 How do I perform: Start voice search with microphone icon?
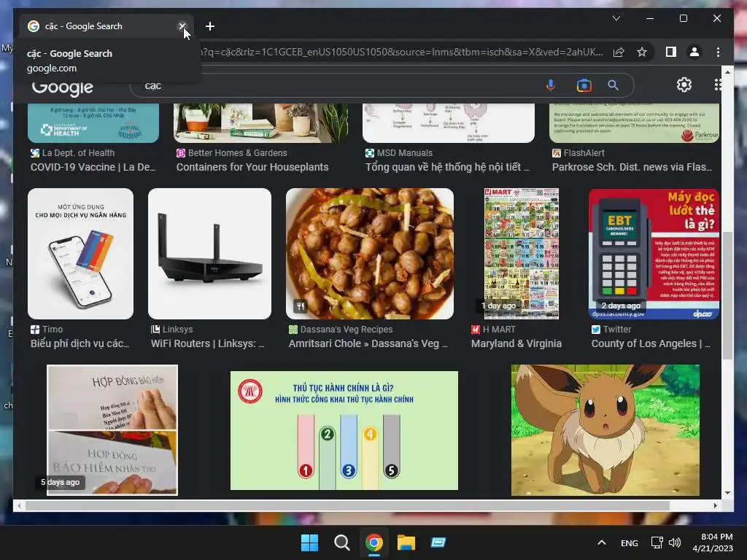click(550, 85)
